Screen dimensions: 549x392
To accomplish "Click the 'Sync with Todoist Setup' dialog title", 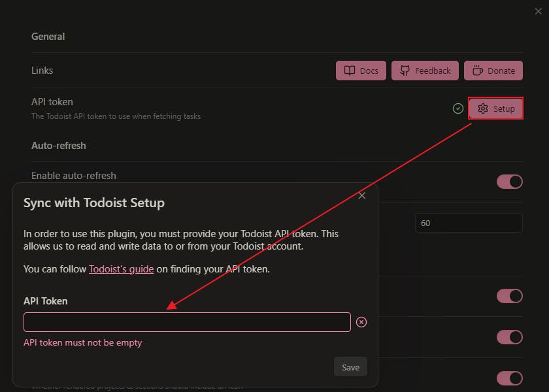I will tap(94, 203).
